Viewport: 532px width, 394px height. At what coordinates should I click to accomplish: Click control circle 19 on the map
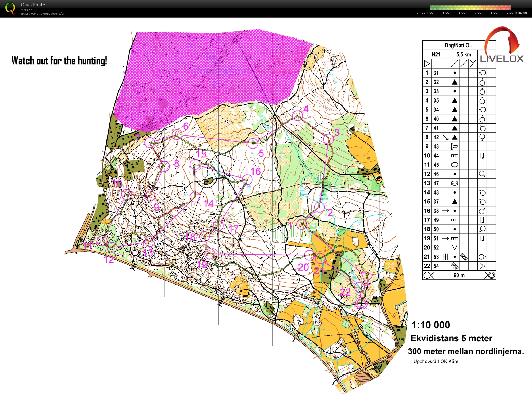point(210,254)
